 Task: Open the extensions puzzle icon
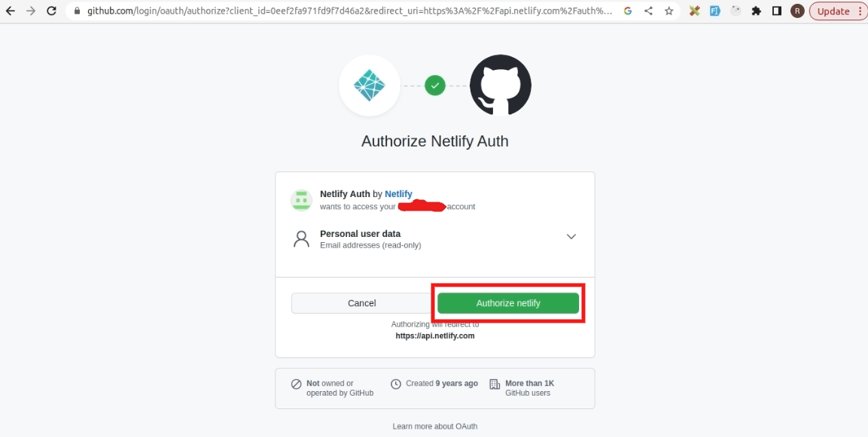tap(756, 11)
